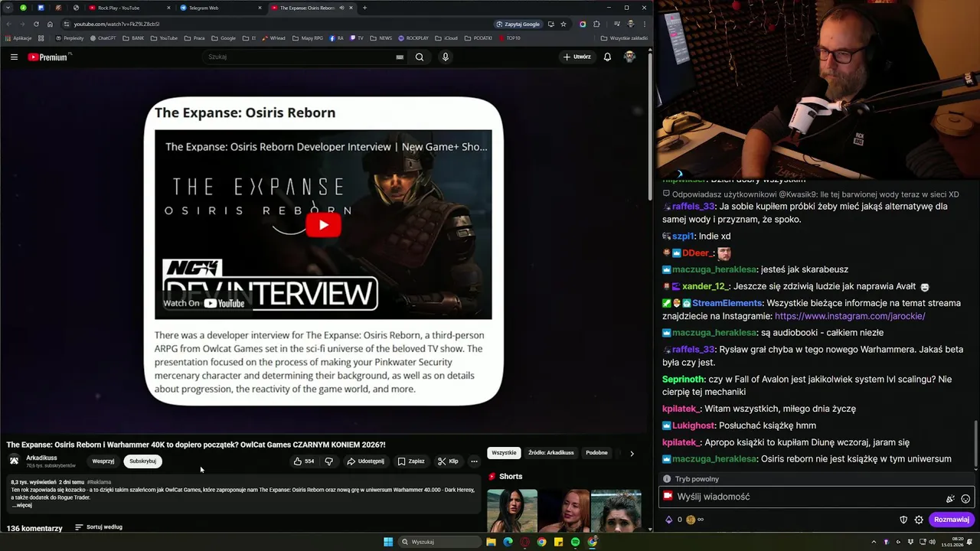Go to browser home page
The height and width of the screenshot is (551, 980).
[x=50, y=24]
